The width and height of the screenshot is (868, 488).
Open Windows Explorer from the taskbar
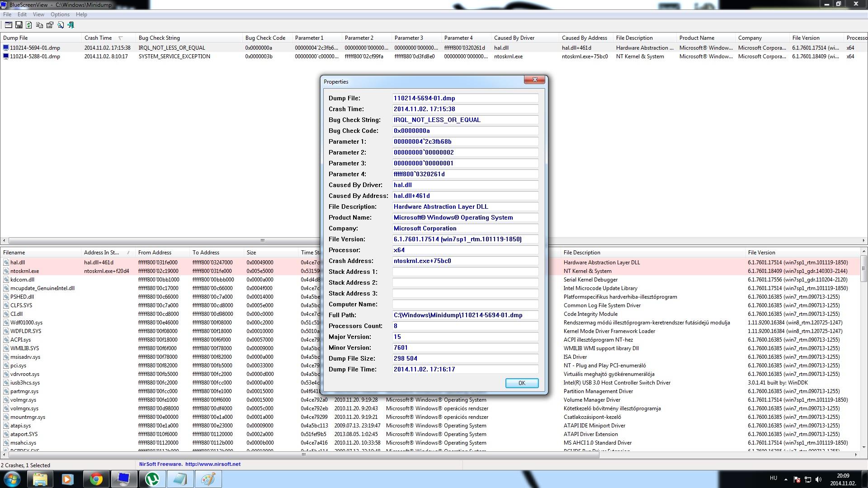[x=40, y=479]
